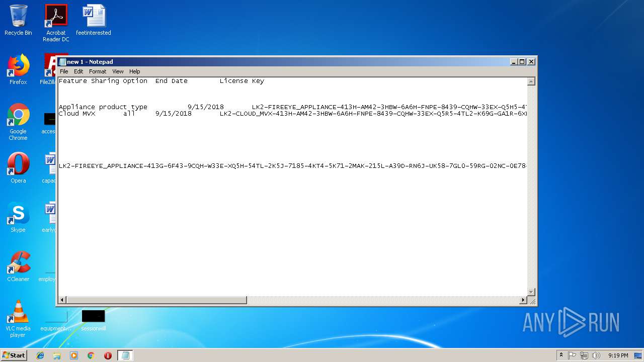Select the Firefox desktop shortcut
Image resolution: width=644 pixels, height=362 pixels.
coord(18,69)
